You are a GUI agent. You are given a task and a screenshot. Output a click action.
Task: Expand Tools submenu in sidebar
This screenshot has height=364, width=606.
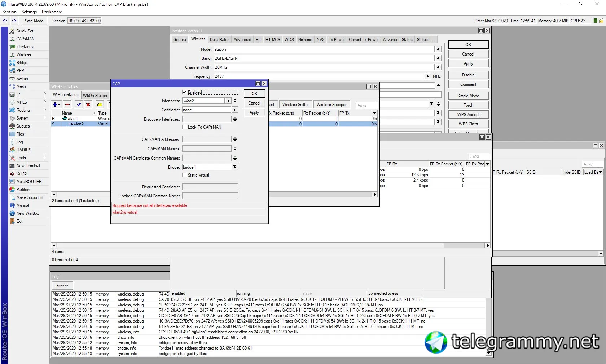pyautogui.click(x=28, y=158)
